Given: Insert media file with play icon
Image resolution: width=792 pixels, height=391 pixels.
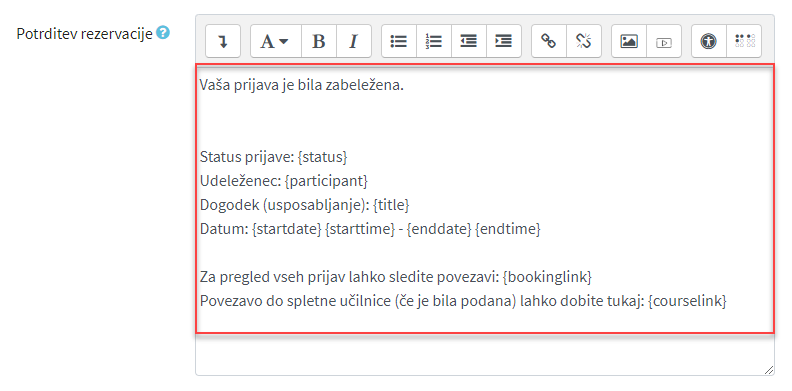Looking at the screenshot, I should click(x=664, y=41).
